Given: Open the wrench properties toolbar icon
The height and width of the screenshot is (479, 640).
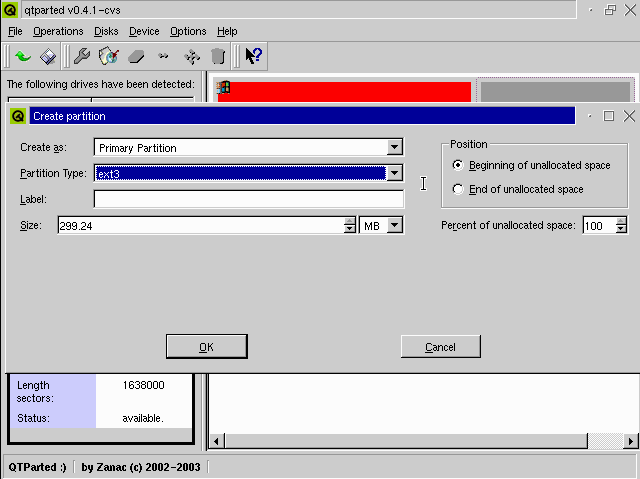Looking at the screenshot, I should click(82, 56).
